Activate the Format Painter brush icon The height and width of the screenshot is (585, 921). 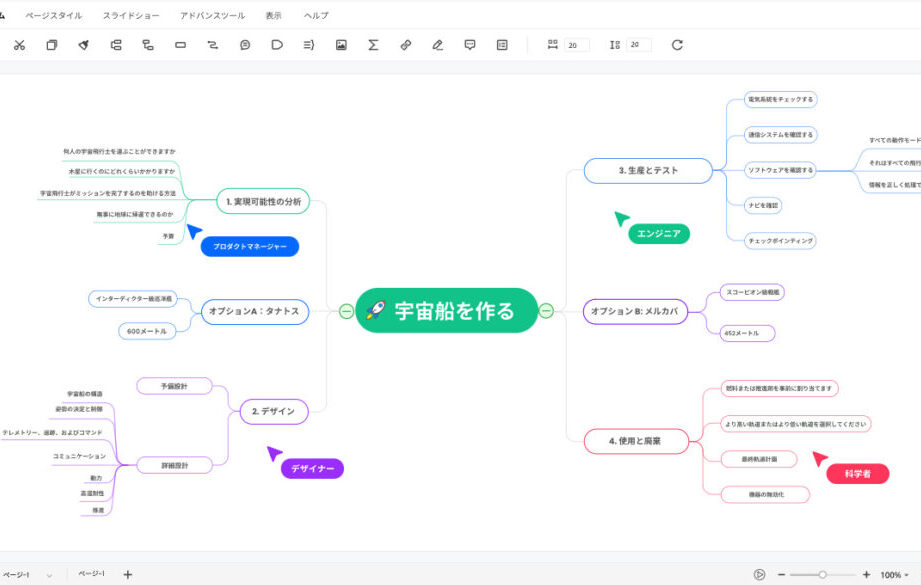pyautogui.click(x=83, y=45)
